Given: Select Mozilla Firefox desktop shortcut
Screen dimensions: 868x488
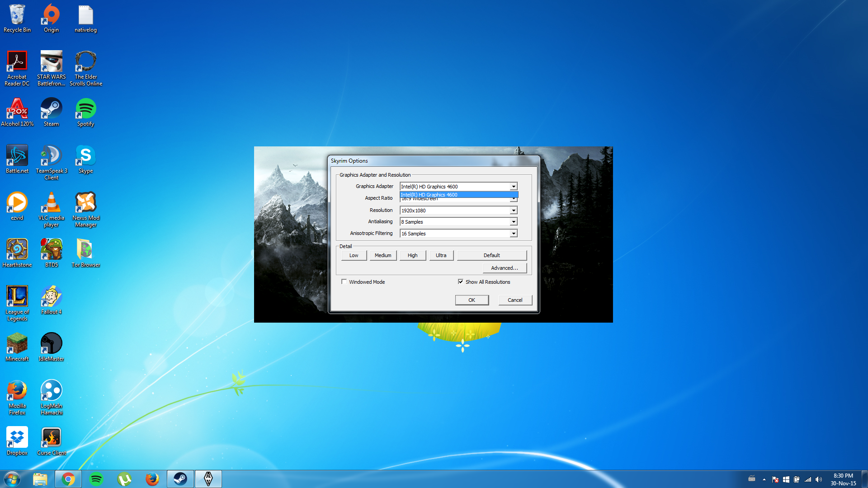Looking at the screenshot, I should (17, 397).
